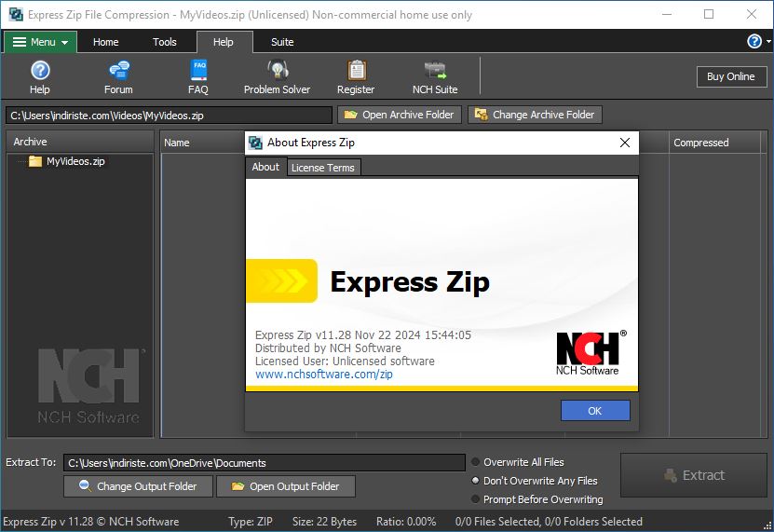This screenshot has width=774, height=532.
Task: Select Prompt Before Overwriting option
Action: tap(537, 499)
